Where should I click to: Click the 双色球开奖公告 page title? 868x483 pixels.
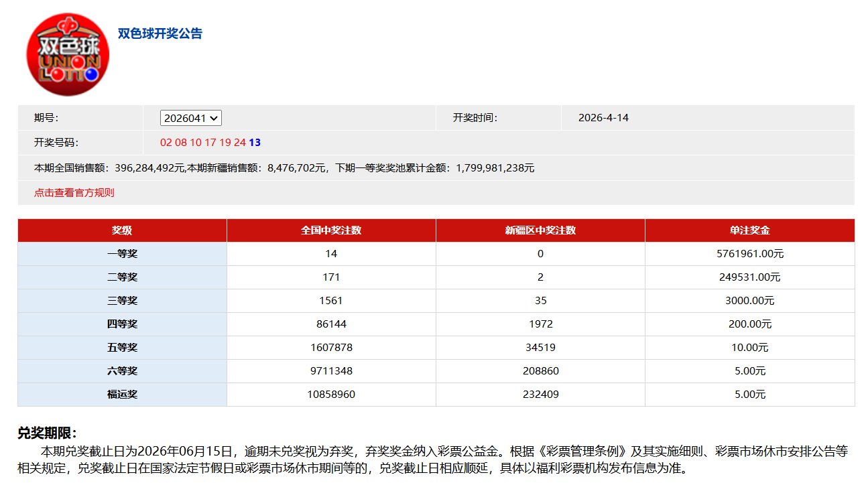[160, 33]
